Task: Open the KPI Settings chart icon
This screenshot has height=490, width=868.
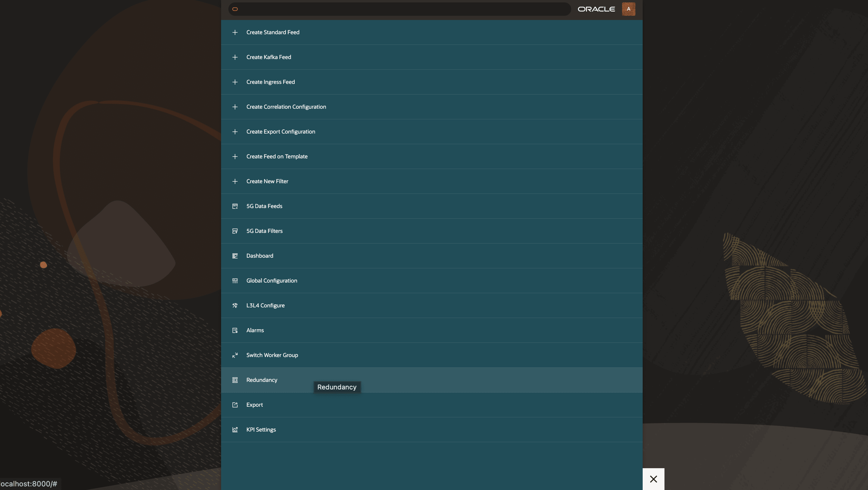Action: pyautogui.click(x=235, y=429)
